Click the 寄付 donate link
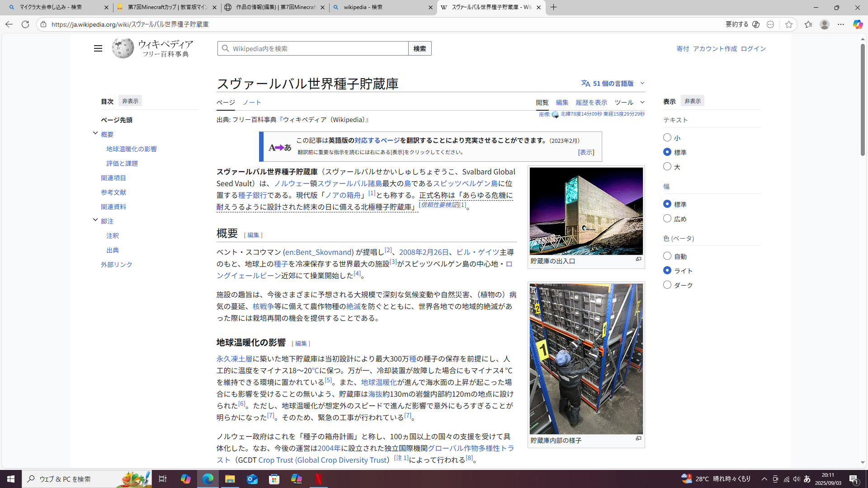Image resolution: width=868 pixels, height=488 pixels. [683, 49]
